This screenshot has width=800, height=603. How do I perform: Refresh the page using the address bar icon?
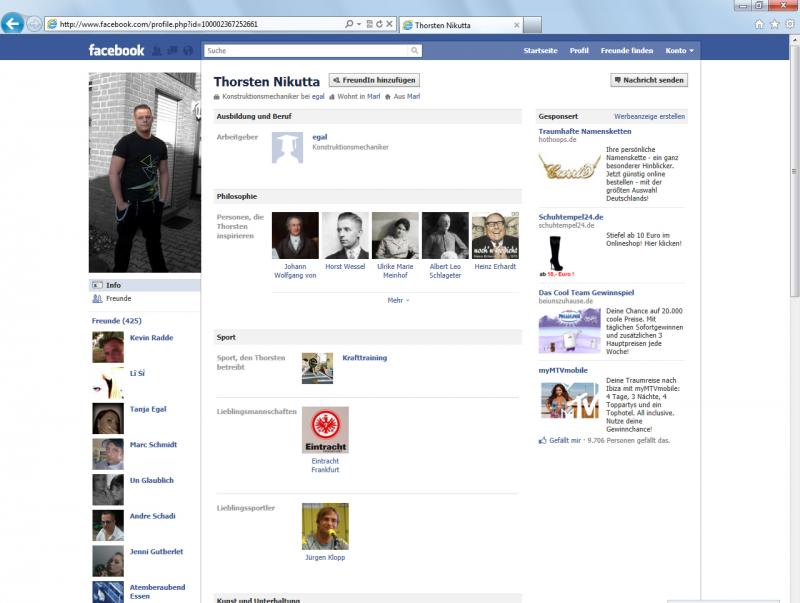pyautogui.click(x=379, y=23)
